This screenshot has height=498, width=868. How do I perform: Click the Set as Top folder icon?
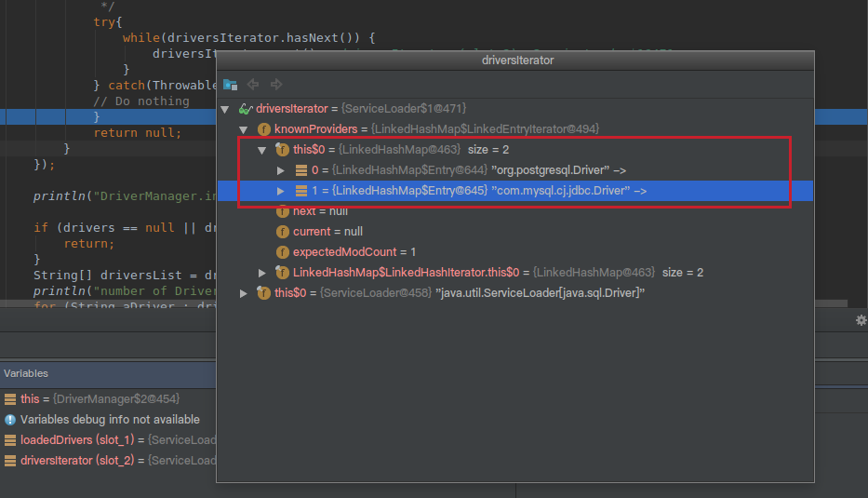pos(230,84)
